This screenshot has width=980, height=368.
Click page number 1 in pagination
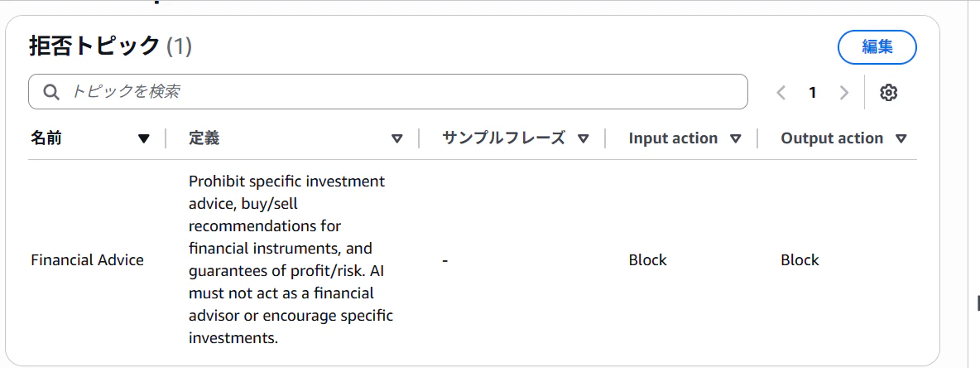[x=813, y=93]
